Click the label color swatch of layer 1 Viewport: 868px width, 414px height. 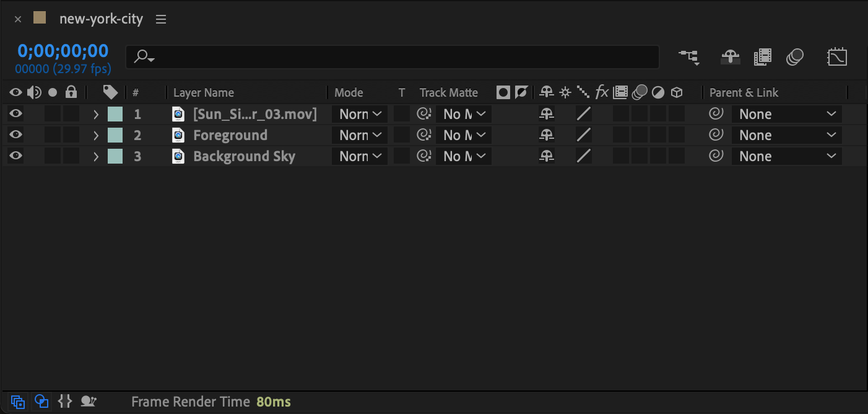(x=115, y=114)
